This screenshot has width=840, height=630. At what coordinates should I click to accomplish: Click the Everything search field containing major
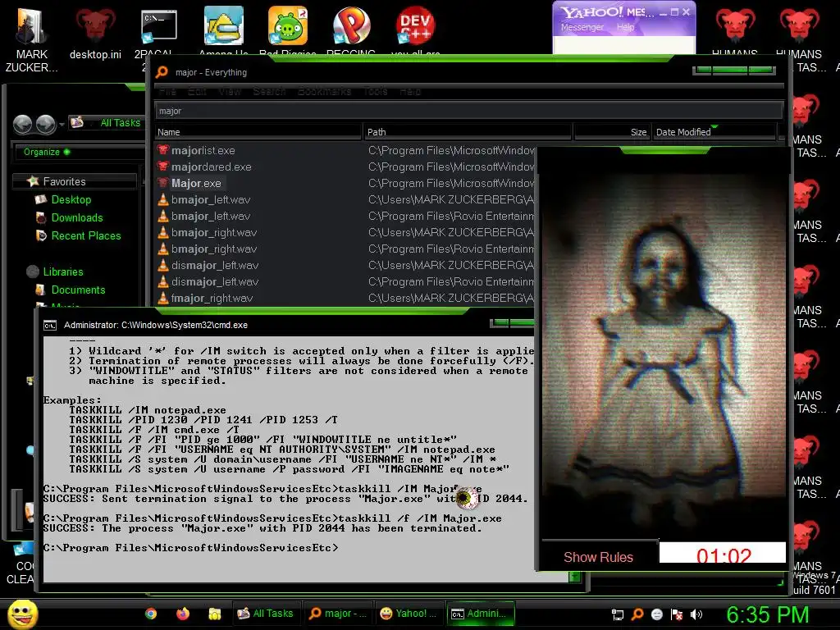468,111
